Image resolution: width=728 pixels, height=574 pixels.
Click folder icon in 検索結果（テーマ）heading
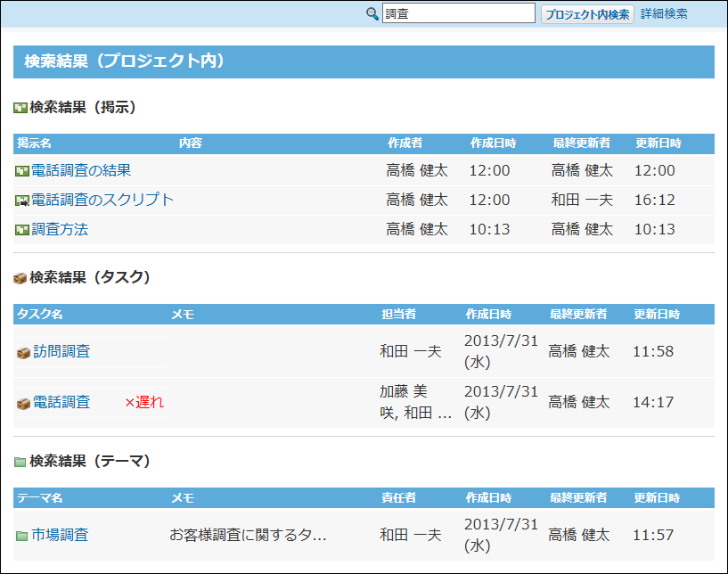click(x=20, y=462)
